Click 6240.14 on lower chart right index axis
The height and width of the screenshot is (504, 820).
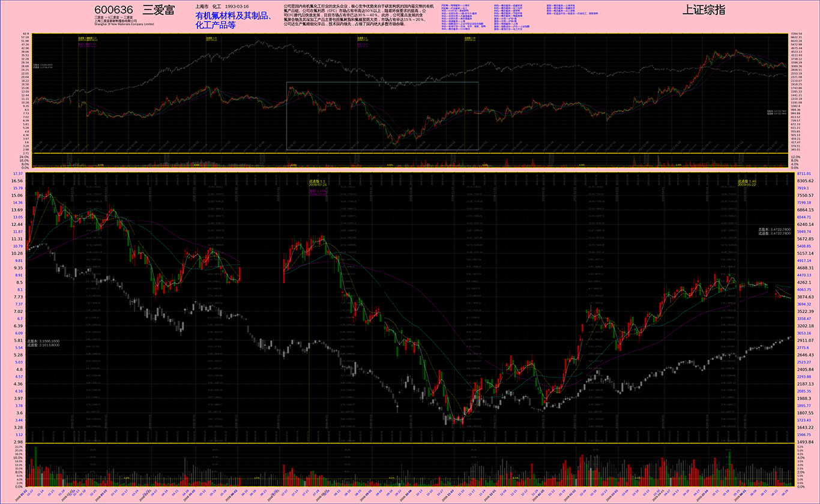point(806,224)
